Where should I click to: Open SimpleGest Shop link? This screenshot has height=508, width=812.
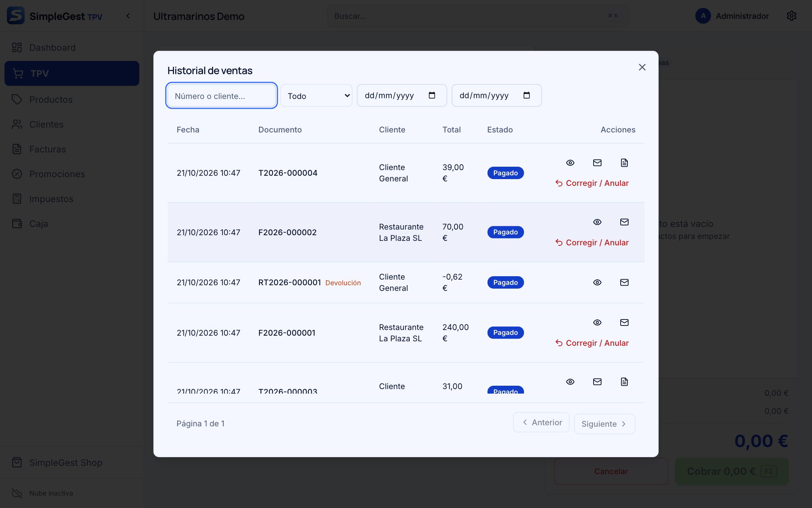click(72, 462)
